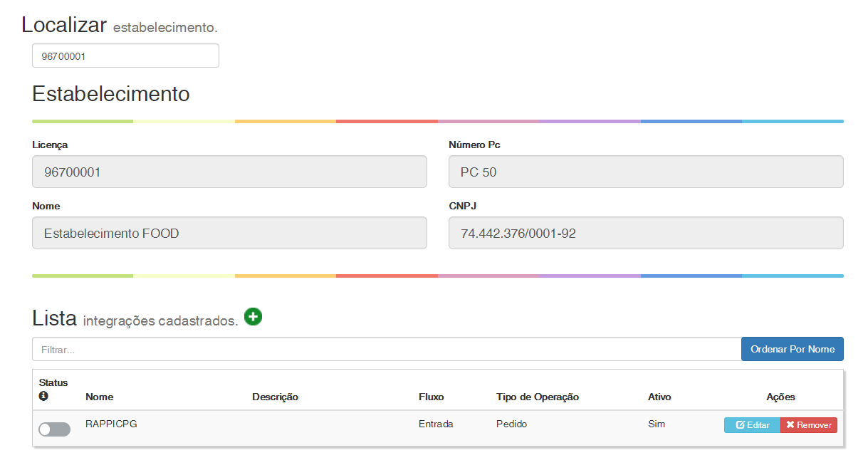Click the Nome column header in table
The height and width of the screenshot is (470, 868).
pos(100,397)
